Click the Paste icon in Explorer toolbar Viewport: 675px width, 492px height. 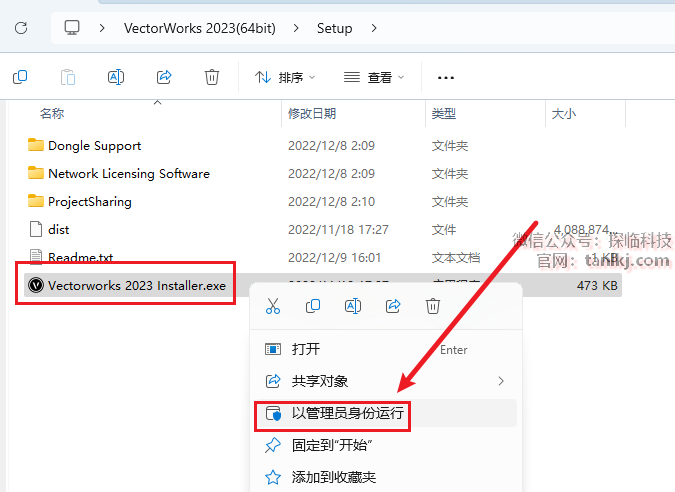pos(68,77)
